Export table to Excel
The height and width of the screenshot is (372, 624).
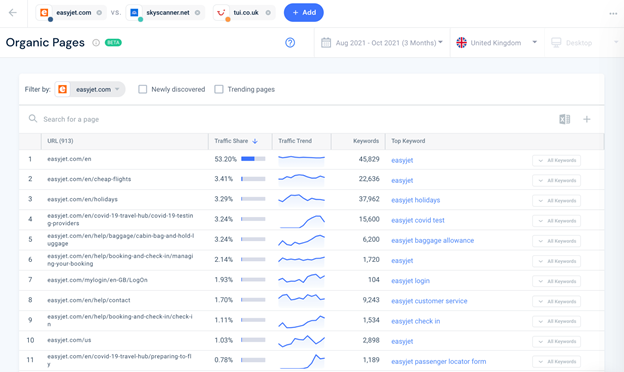(565, 119)
